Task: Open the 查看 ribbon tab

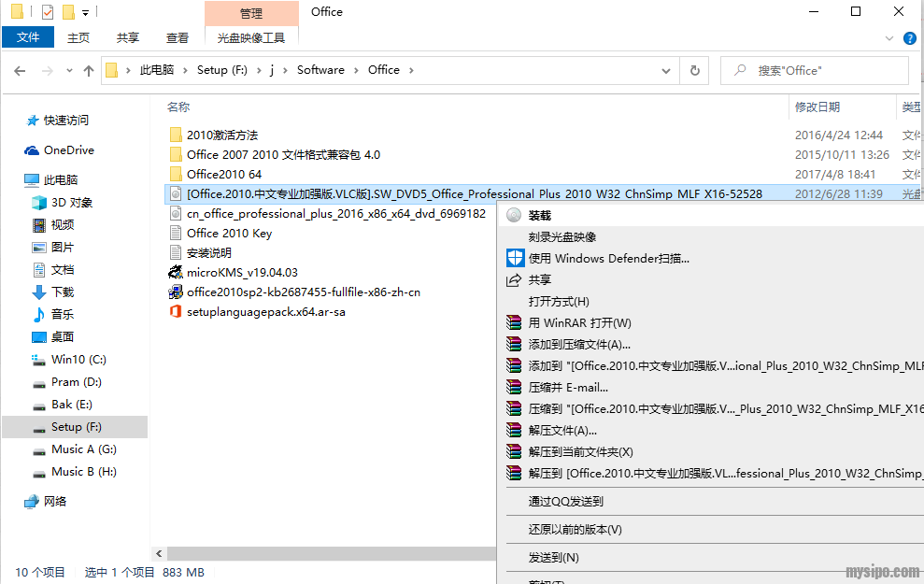Action: (178, 37)
